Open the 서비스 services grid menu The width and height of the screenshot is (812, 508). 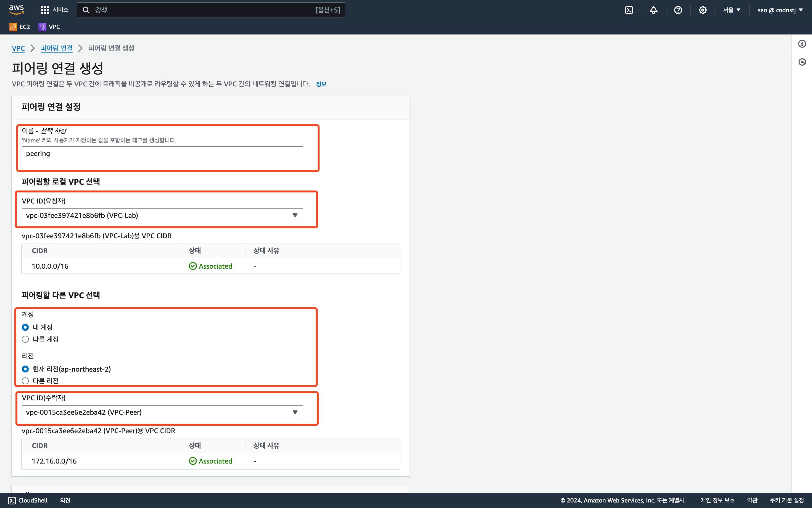54,10
